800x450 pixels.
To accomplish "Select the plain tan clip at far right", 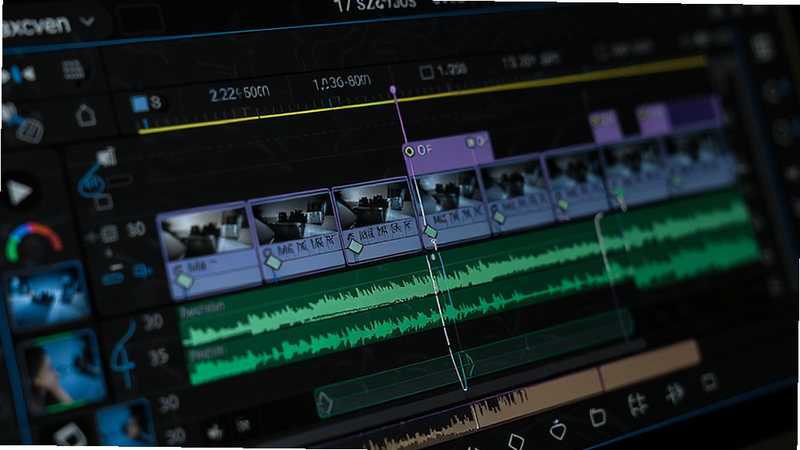I will [x=651, y=365].
